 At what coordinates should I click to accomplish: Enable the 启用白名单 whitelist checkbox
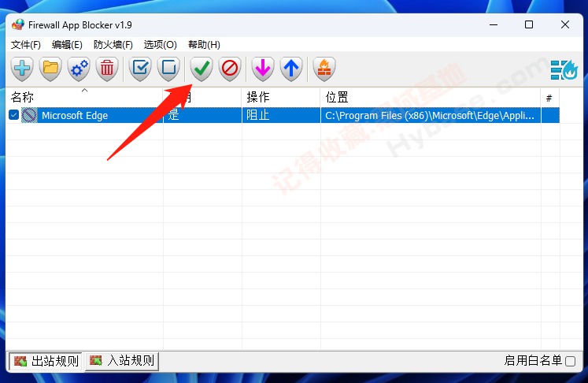coord(571,361)
